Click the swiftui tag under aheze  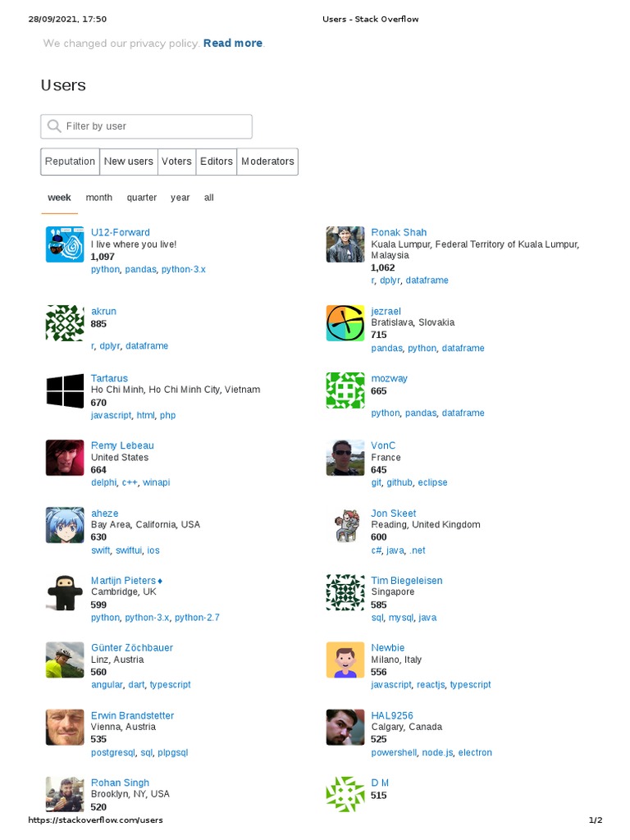tap(129, 550)
